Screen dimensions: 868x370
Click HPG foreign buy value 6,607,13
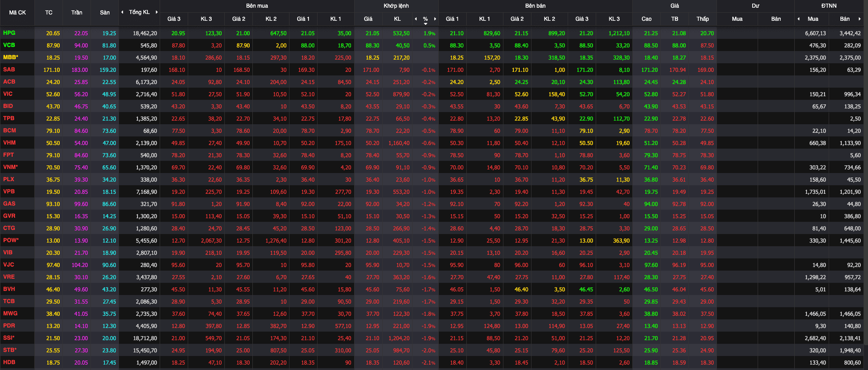(816, 33)
